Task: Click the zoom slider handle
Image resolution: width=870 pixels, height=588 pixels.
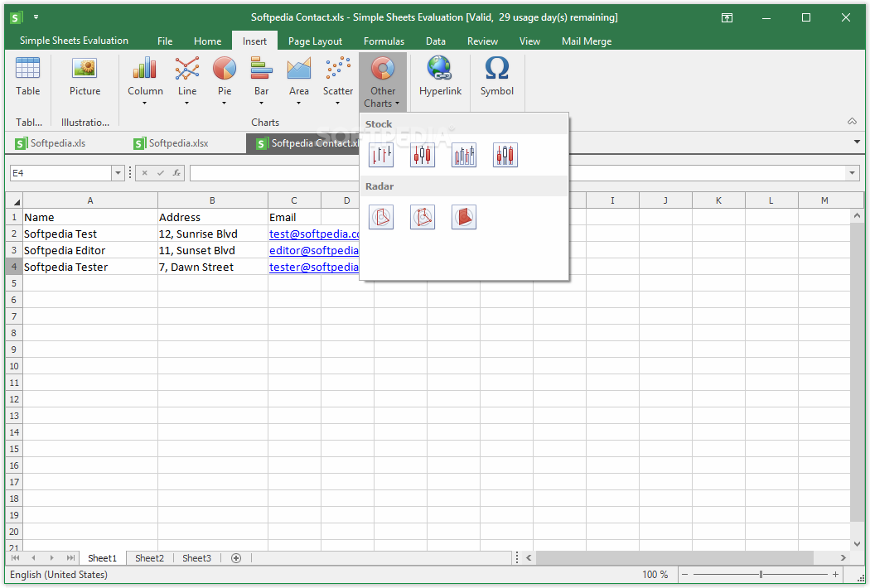Action: click(761, 575)
